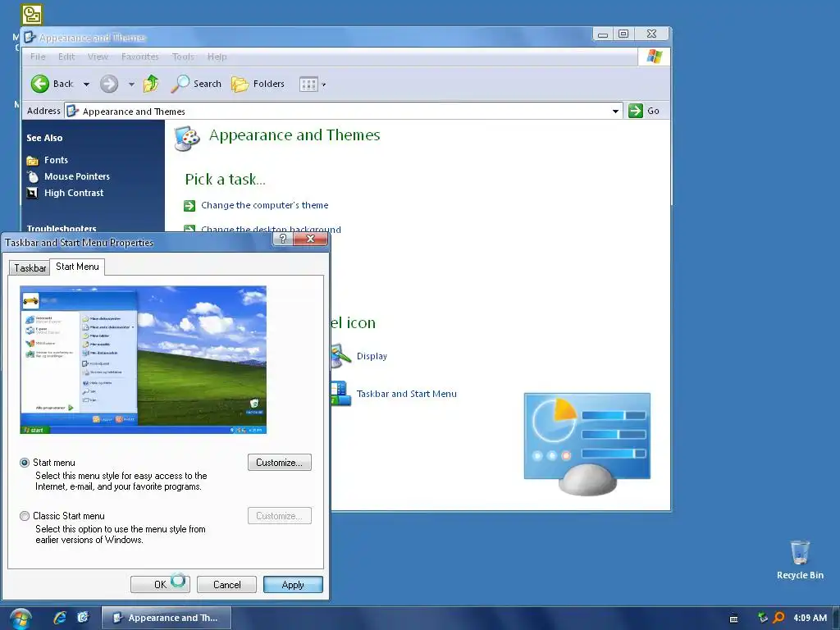This screenshot has width=840, height=630.
Task: Select the Classic Start menu option
Action: pyautogui.click(x=25, y=516)
